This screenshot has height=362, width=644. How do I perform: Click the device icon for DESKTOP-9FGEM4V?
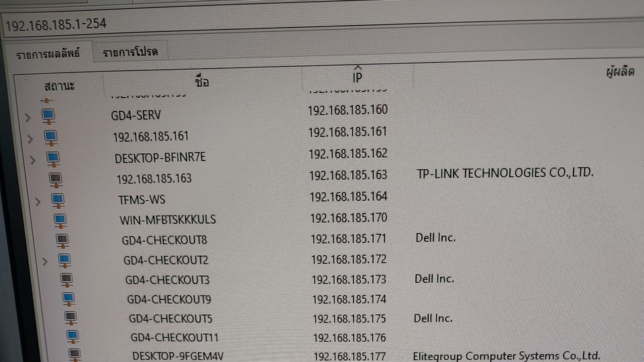tap(74, 355)
